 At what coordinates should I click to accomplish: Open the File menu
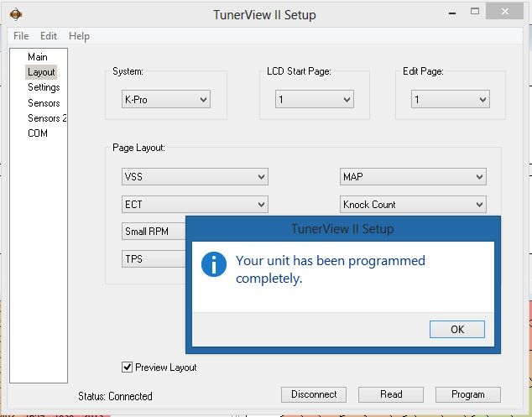21,35
